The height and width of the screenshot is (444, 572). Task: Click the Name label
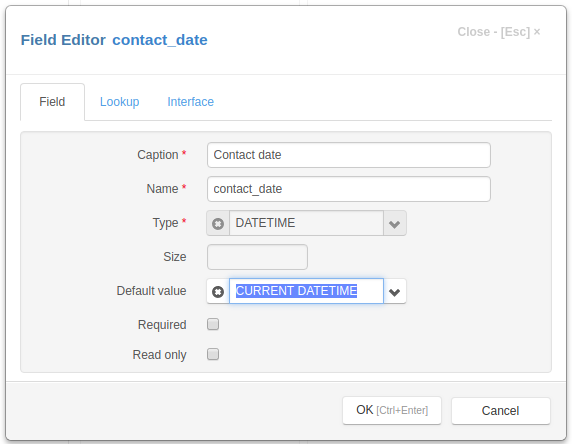pos(162,189)
